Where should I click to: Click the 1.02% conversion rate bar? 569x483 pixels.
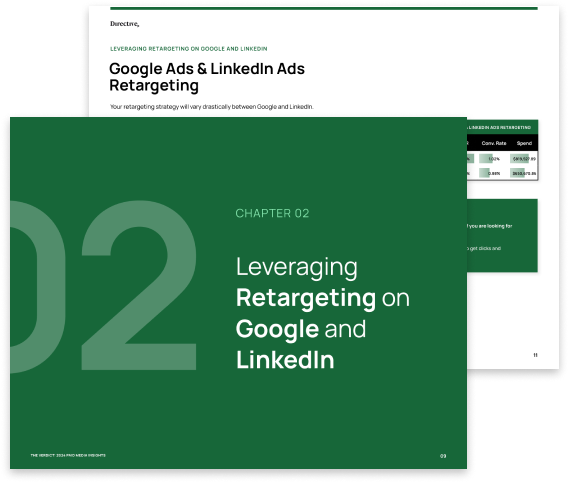(490, 159)
